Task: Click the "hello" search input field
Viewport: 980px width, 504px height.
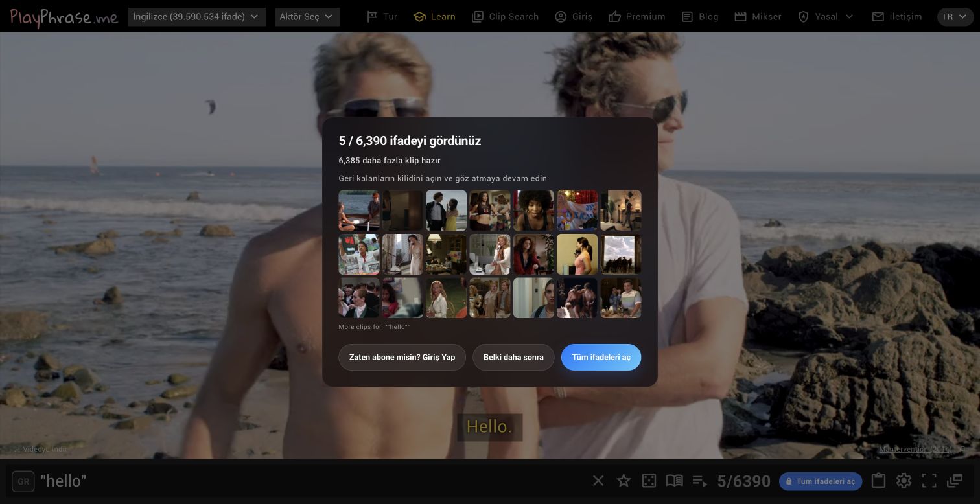Action: pos(311,481)
